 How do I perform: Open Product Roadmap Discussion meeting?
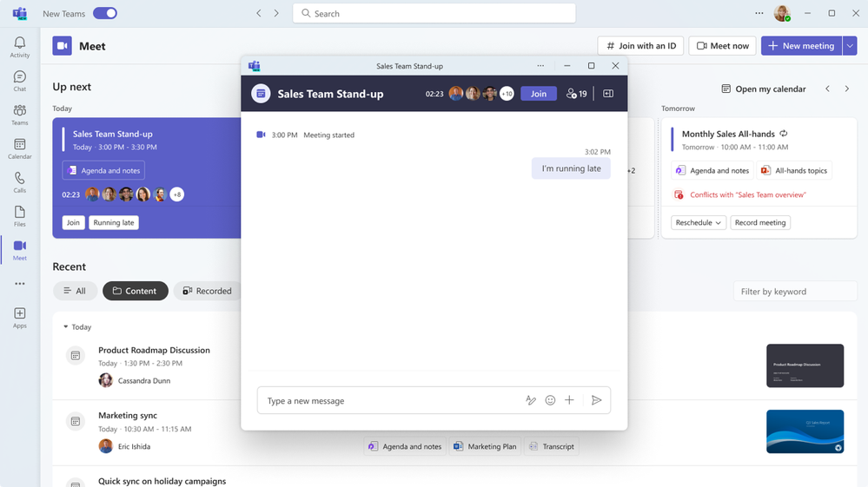(x=154, y=350)
